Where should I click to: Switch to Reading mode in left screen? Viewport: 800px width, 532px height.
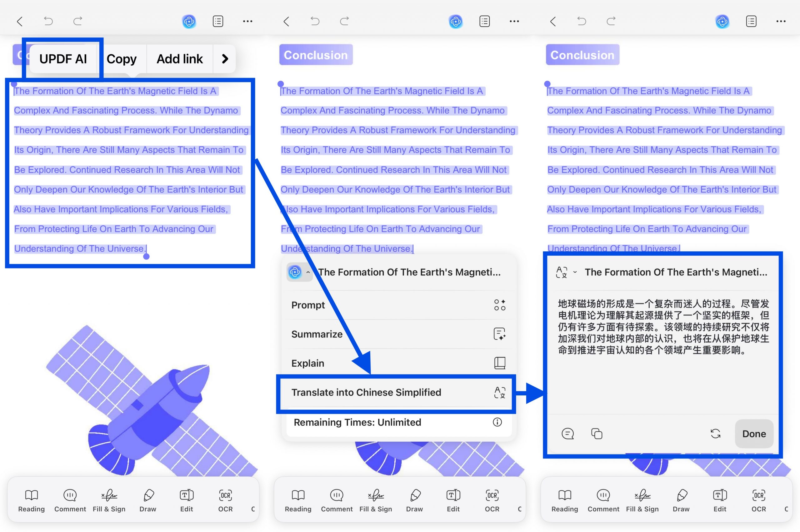point(32,500)
